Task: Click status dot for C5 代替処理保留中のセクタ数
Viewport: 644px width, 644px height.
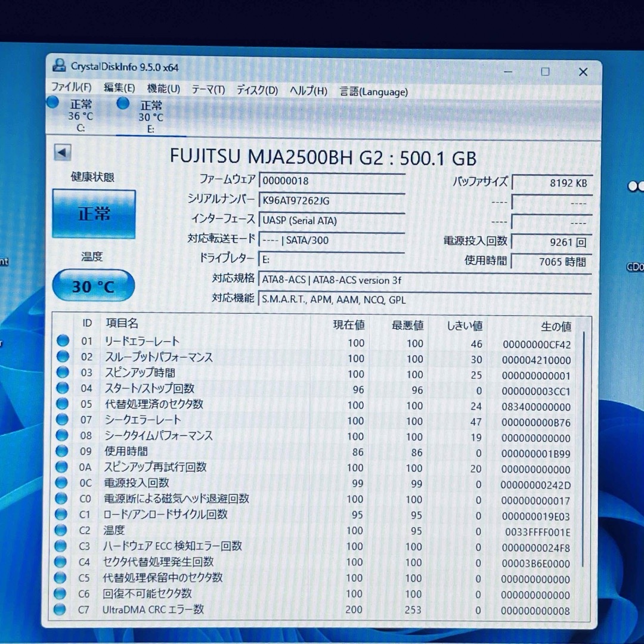Action: pyautogui.click(x=60, y=577)
